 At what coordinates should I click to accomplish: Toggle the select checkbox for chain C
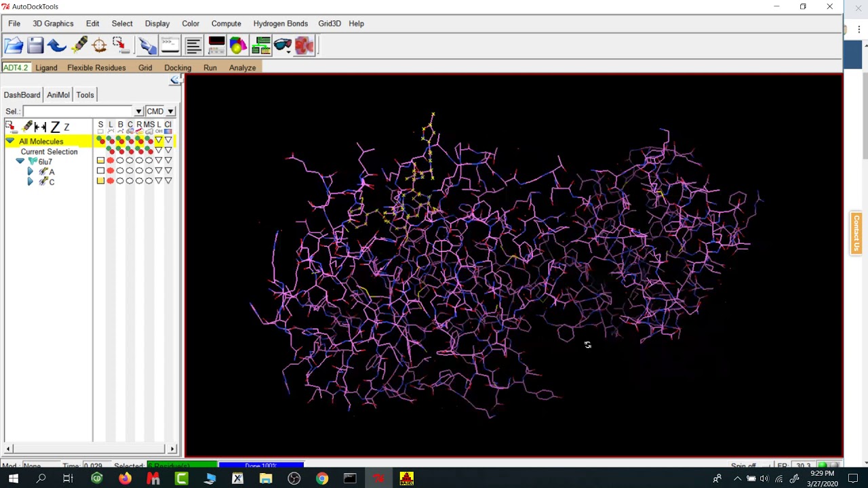coord(100,181)
